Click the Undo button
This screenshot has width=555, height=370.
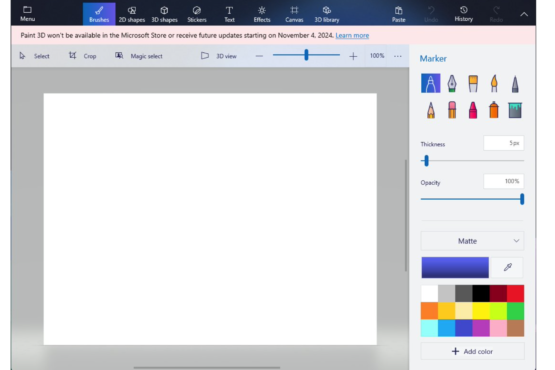(x=431, y=14)
